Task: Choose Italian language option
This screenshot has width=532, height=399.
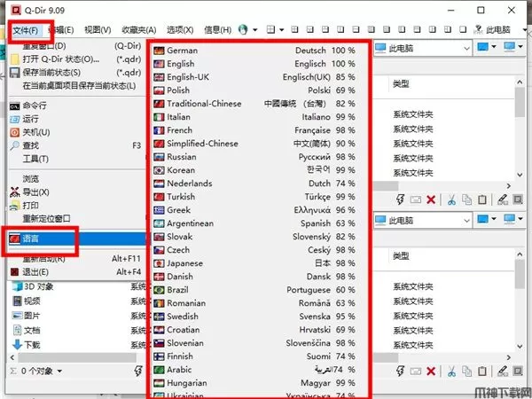Action: pos(254,117)
